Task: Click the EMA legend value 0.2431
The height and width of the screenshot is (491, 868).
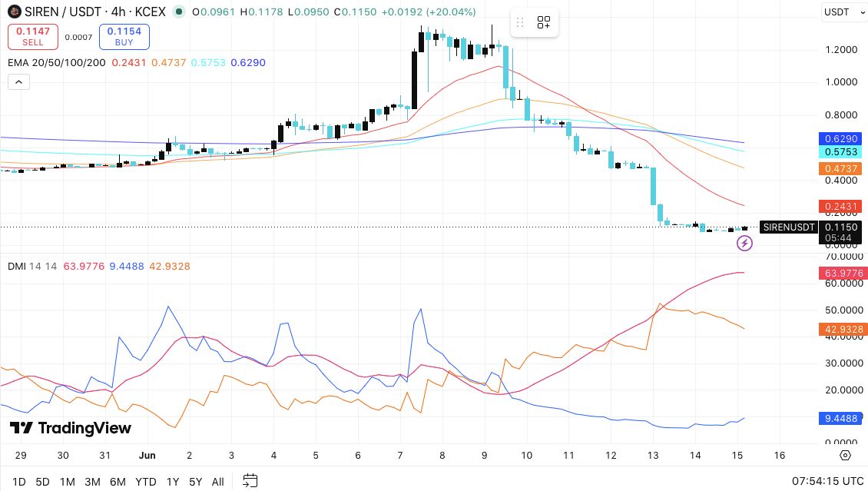Action: coord(129,62)
